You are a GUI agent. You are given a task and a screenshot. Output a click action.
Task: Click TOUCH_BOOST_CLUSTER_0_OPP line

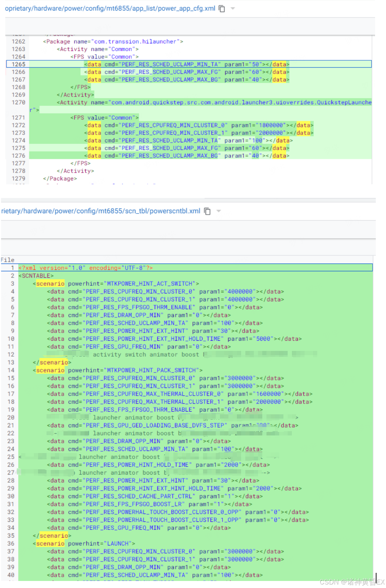[x=178, y=512]
